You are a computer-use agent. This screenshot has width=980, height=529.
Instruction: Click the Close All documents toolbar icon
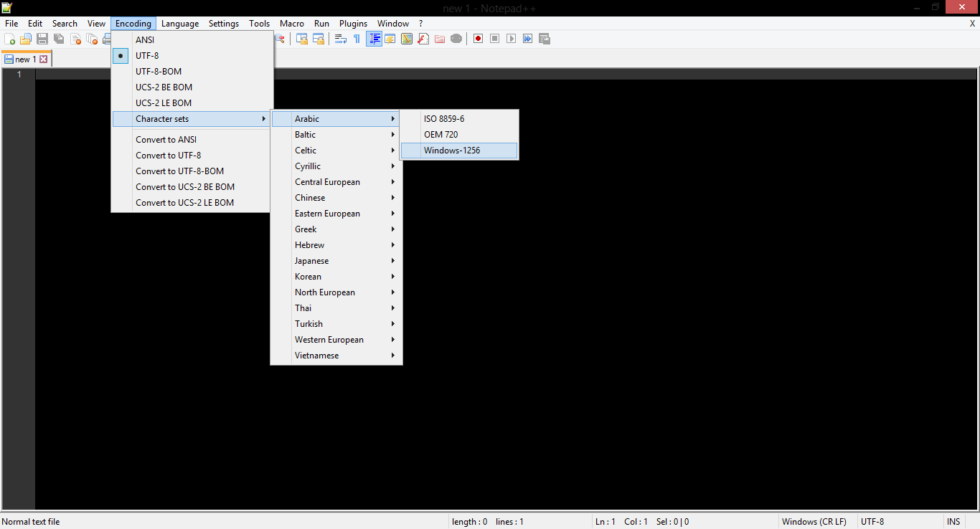(x=92, y=39)
